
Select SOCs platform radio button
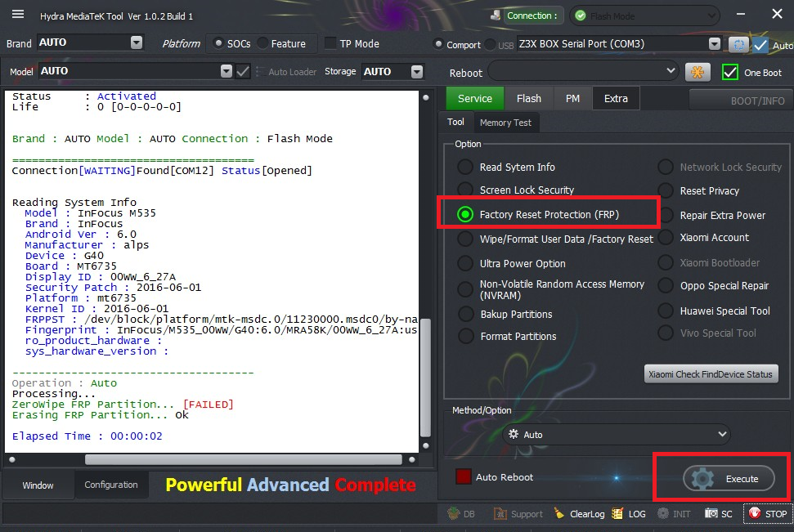(x=218, y=43)
